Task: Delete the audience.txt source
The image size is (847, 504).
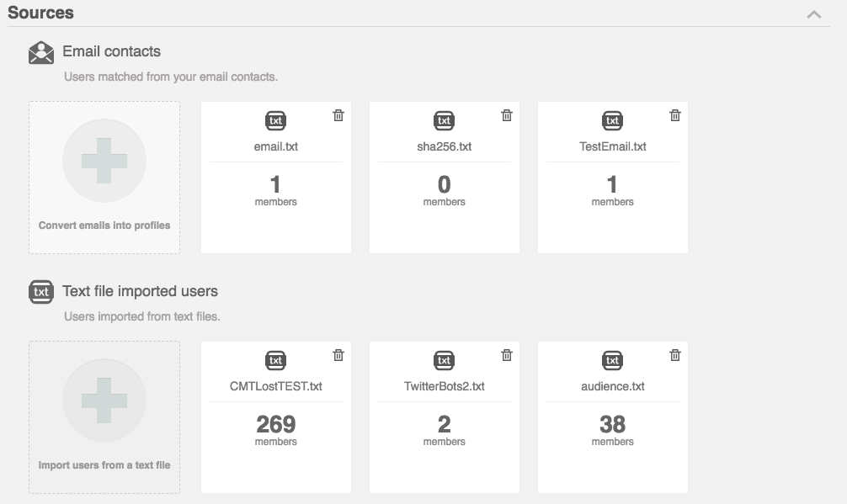Action: [675, 354]
